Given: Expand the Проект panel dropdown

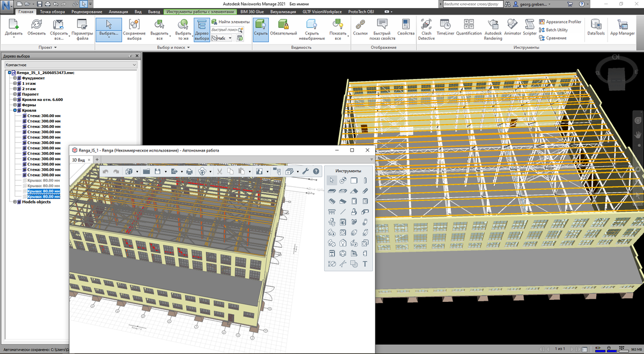Looking at the screenshot, I should pos(48,47).
